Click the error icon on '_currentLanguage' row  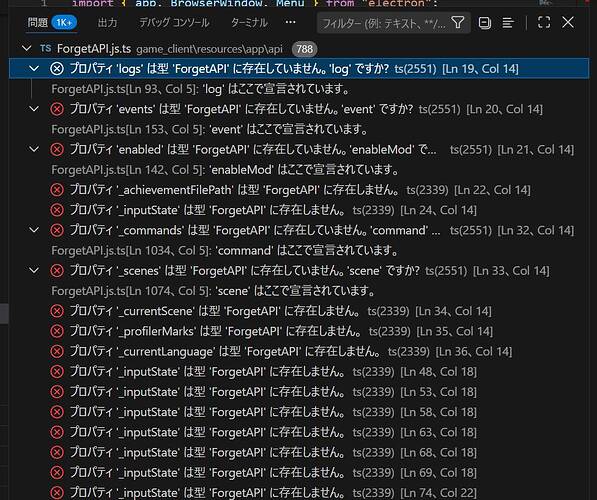tap(57, 351)
